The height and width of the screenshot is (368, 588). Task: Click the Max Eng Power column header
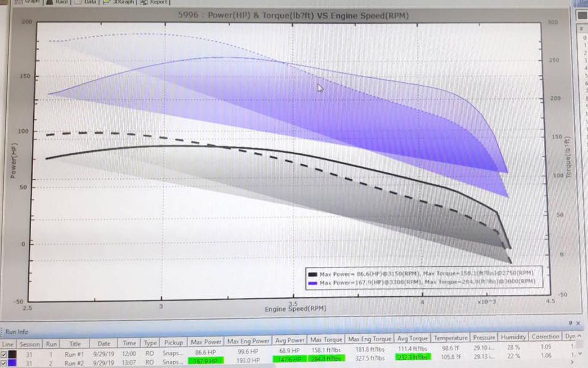click(248, 341)
